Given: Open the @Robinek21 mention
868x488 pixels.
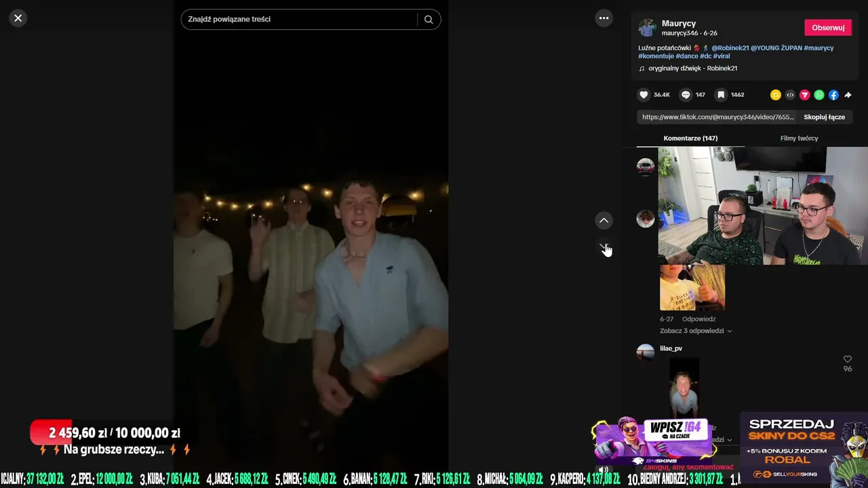Looking at the screenshot, I should [730, 48].
